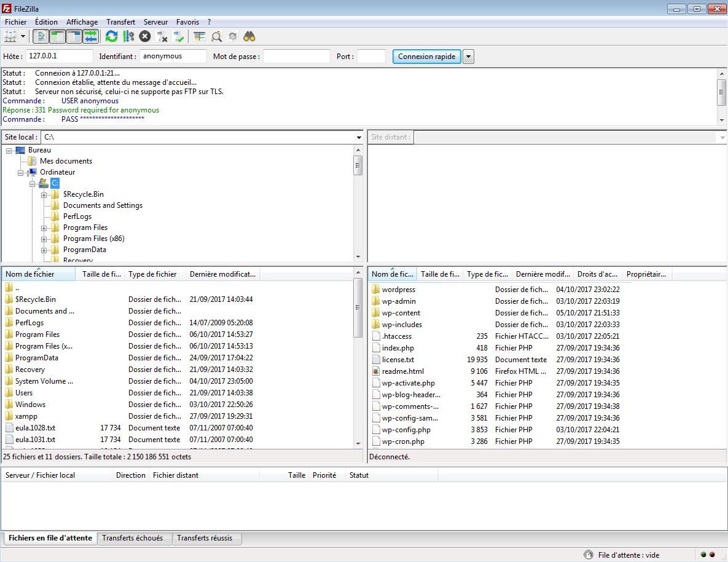Collapse the C: drive node

(x=32, y=184)
